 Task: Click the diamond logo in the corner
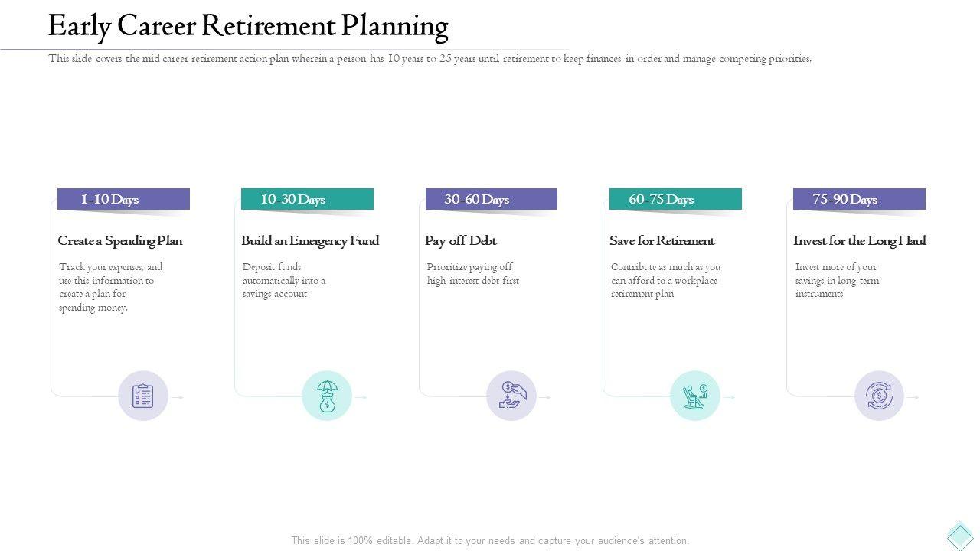(x=960, y=536)
